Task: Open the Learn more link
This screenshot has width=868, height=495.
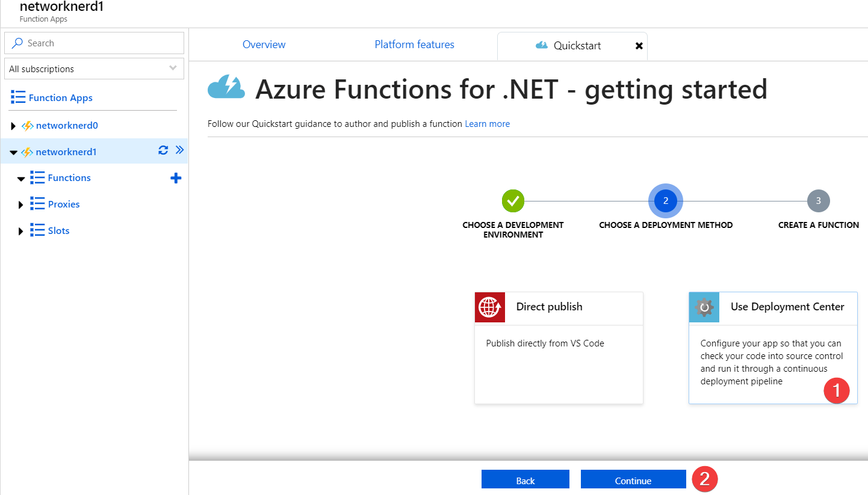Action: tap(487, 124)
